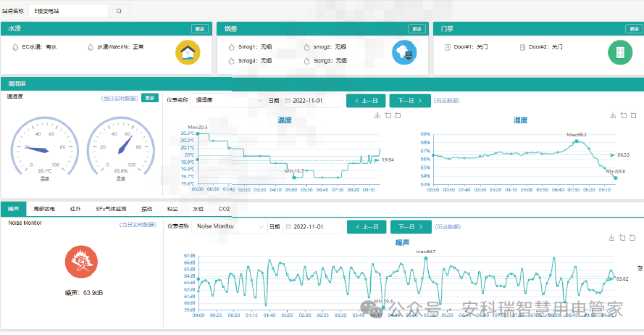The image size is (644, 335).
Task: Click the noise chart date input 2022-11-01
Action: click(312, 227)
